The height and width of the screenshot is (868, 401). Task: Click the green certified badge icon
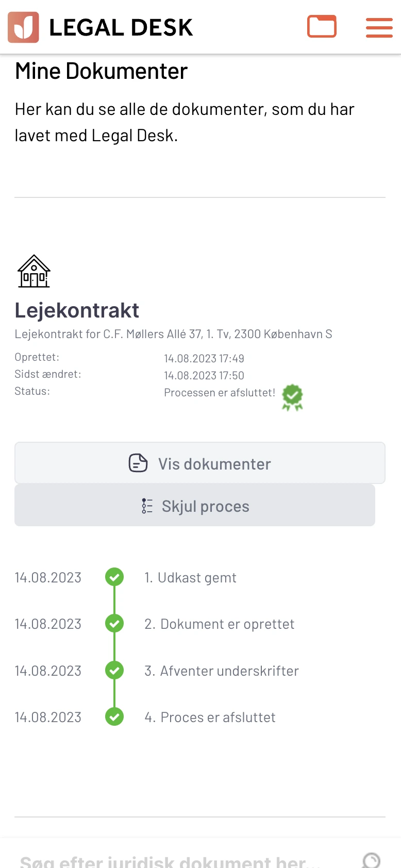tap(292, 397)
